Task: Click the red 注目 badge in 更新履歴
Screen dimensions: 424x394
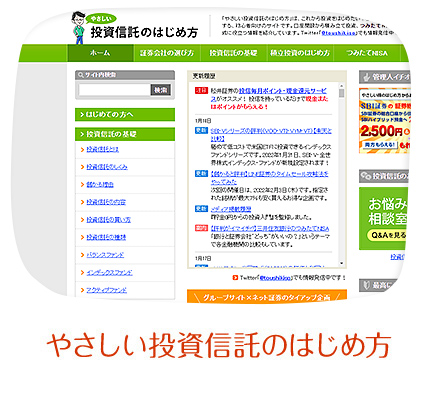Action: tap(201, 90)
